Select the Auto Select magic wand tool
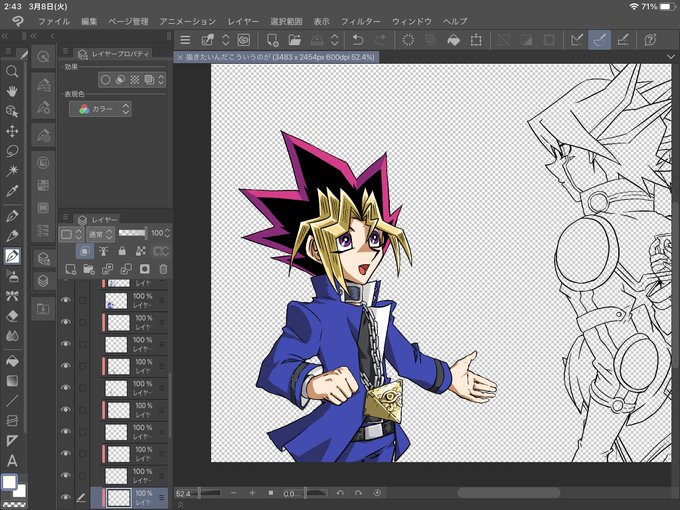The image size is (680, 510). [x=12, y=170]
